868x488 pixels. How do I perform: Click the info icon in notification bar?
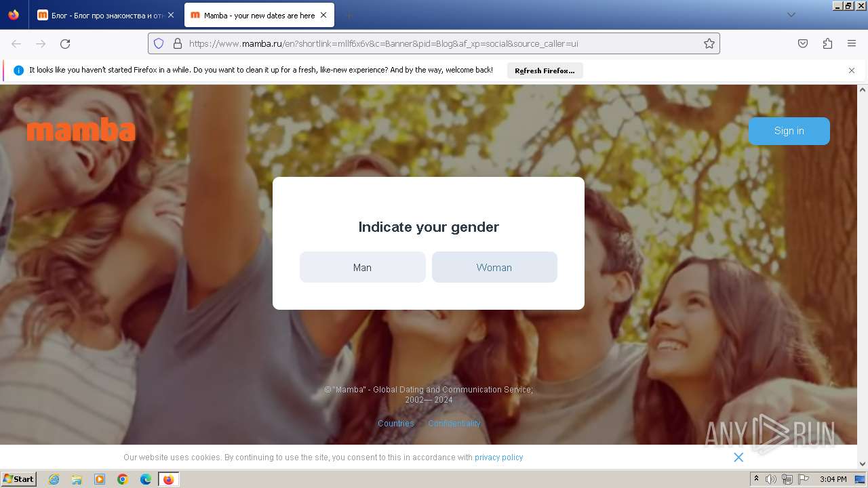pos(19,70)
